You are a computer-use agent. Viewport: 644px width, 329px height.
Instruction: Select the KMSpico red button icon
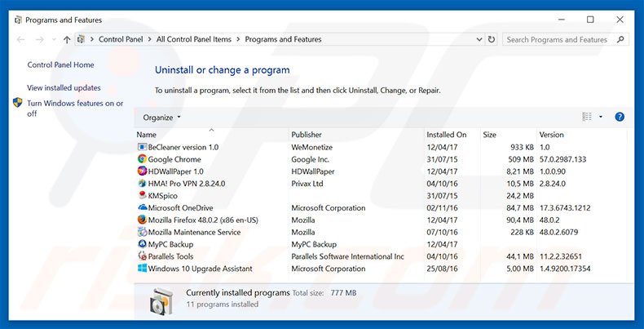[142, 196]
